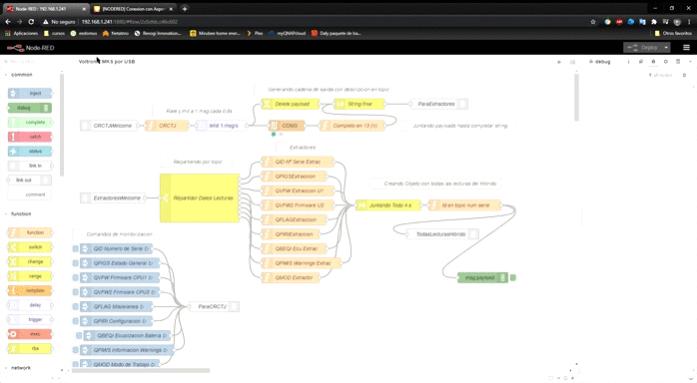Select the Voltronic MKS por USB flow tab
697x383 pixels.
pyautogui.click(x=107, y=62)
